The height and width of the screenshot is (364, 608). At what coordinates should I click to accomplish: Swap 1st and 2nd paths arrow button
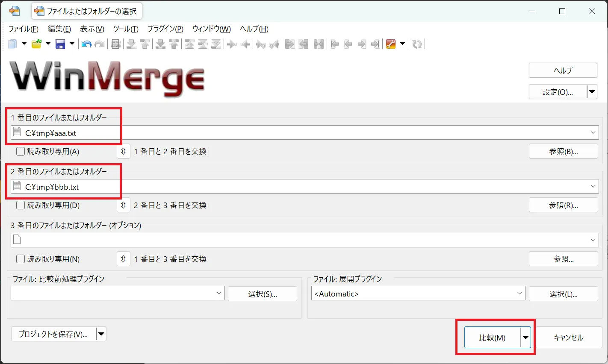[123, 151]
